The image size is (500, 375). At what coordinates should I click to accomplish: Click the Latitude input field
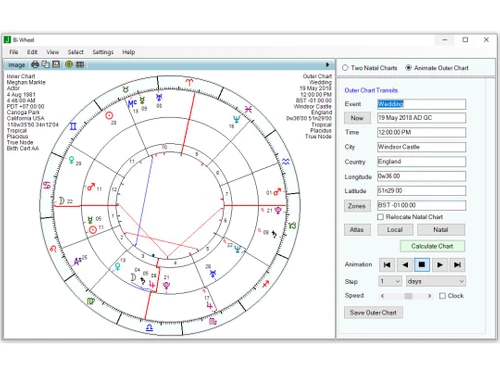point(421,191)
